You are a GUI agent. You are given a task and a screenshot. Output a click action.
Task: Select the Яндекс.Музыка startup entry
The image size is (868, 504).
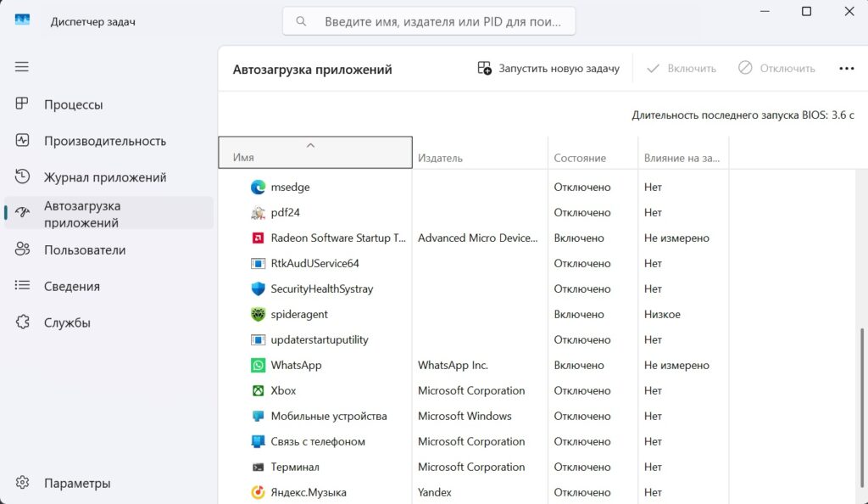pos(473,492)
